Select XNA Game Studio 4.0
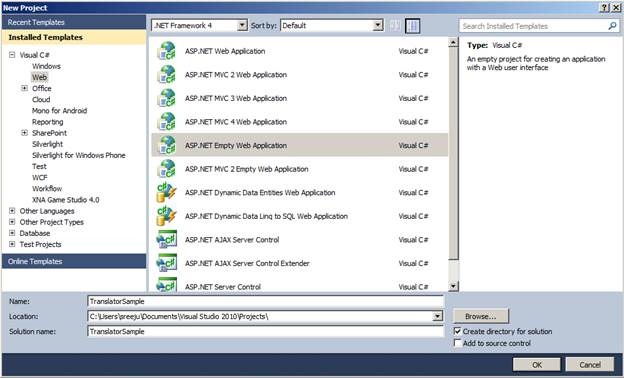The image size is (624, 378). pyautogui.click(x=66, y=200)
